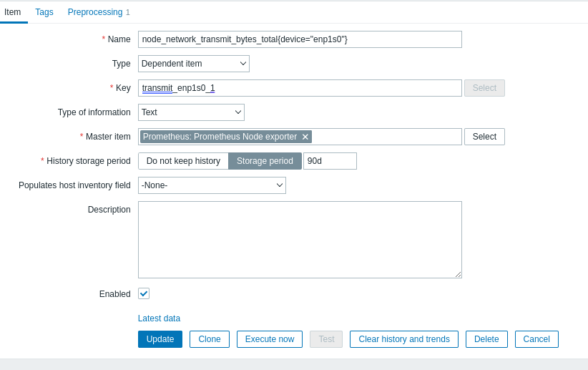Image resolution: width=588 pixels, height=370 pixels.
Task: Open the Latest data link
Action: coord(159,318)
